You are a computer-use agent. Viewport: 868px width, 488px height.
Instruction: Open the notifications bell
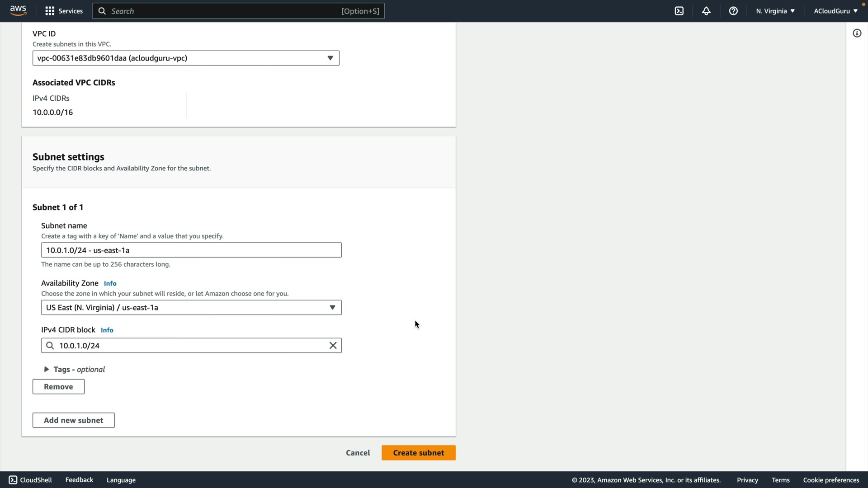[x=706, y=11]
